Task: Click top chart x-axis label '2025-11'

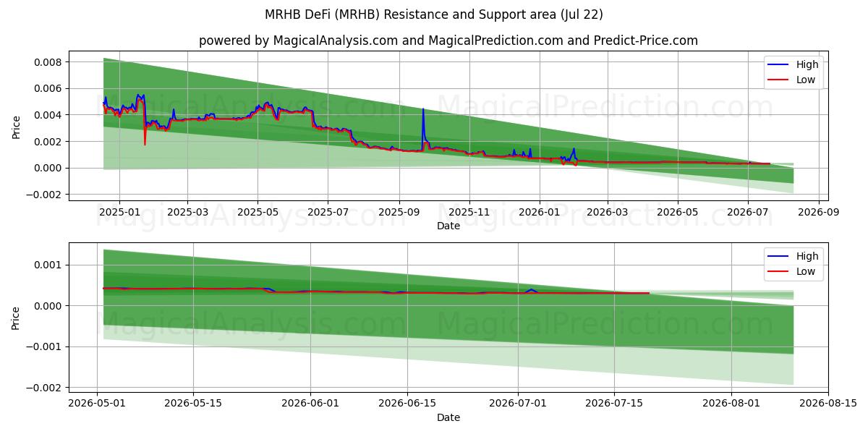Action: click(469, 213)
